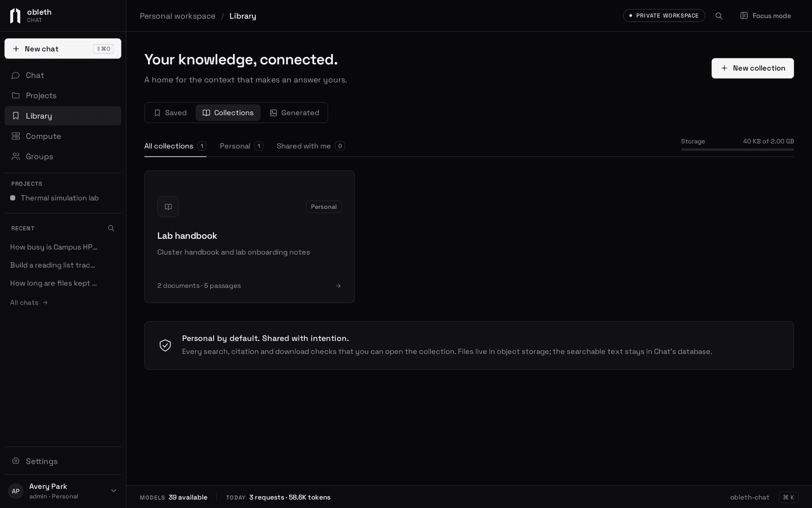Switch to the Generated tab
This screenshot has width=812, height=508.
(294, 113)
